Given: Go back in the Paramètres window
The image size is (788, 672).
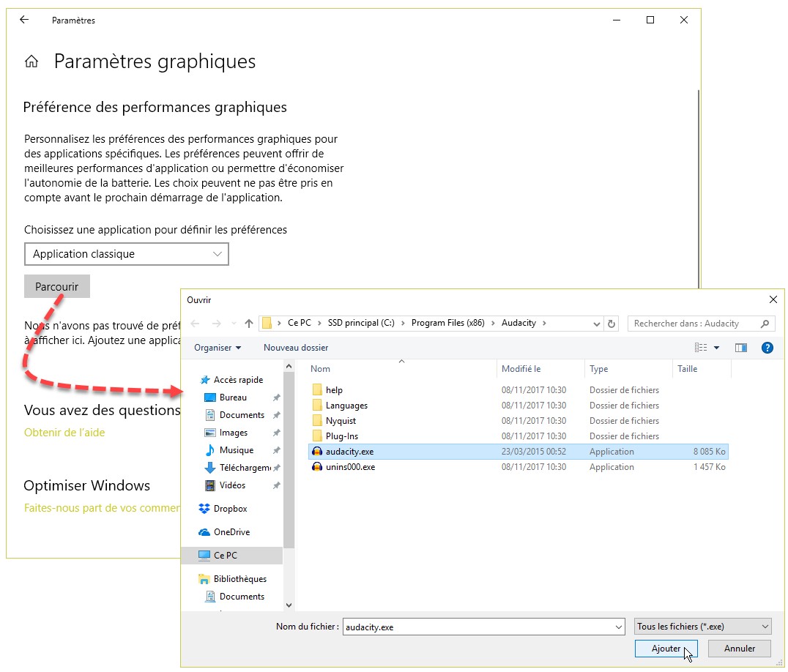Looking at the screenshot, I should (24, 20).
